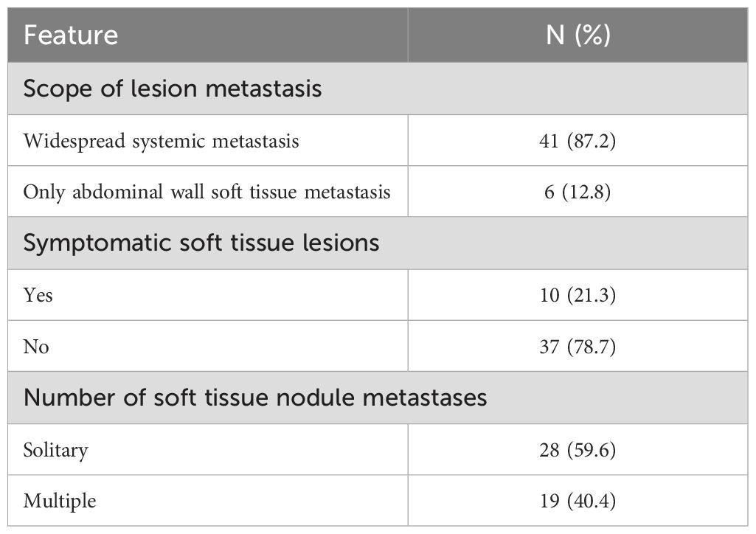This screenshot has width=756, height=534.
Task: Click the 19 (40.4) value cell
Action: tap(578, 501)
